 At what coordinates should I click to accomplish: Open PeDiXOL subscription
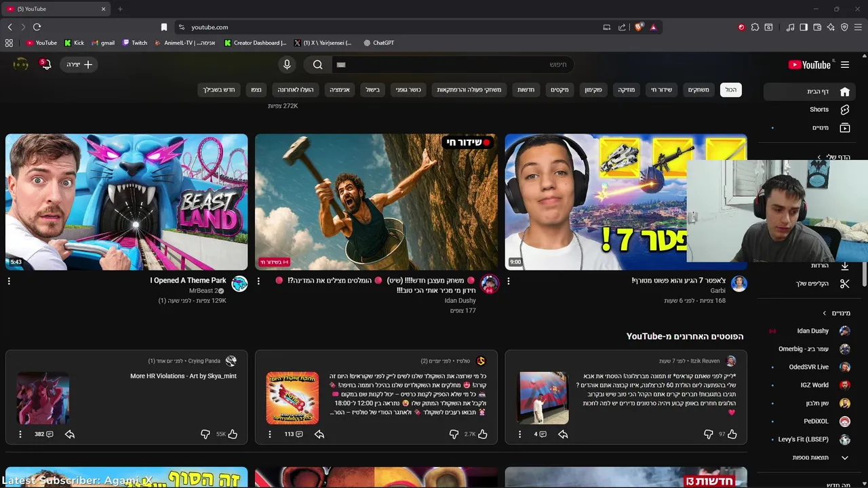(810, 421)
